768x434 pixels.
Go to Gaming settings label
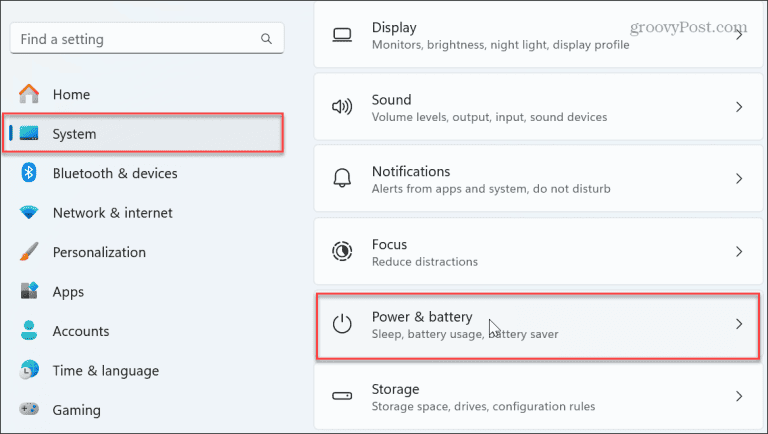[76, 410]
